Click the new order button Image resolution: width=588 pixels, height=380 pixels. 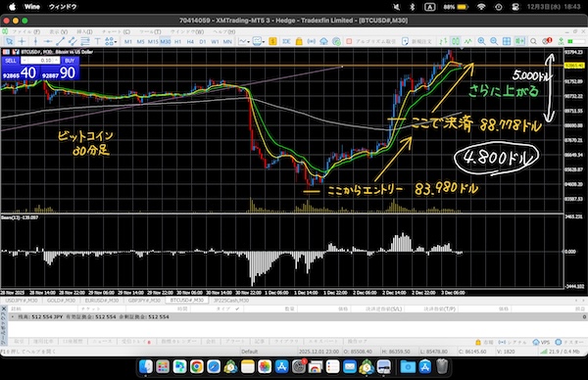tap(416, 41)
